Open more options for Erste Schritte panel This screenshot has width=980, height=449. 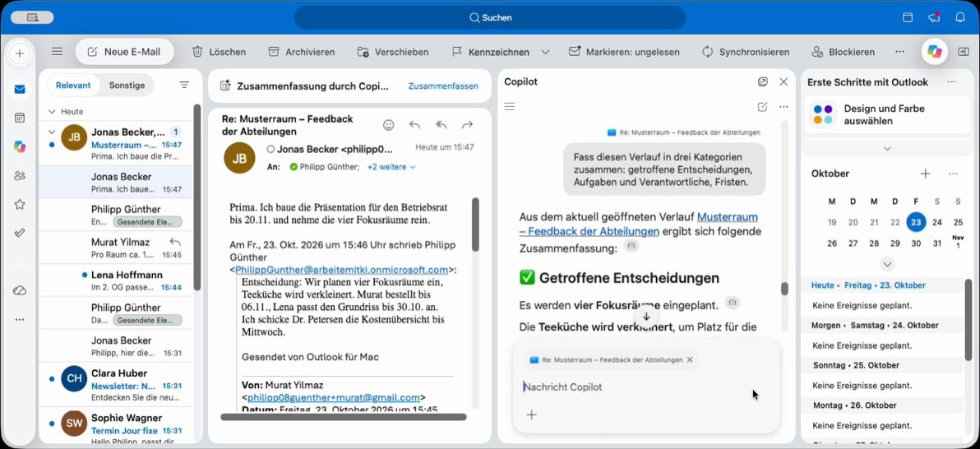coord(951,82)
